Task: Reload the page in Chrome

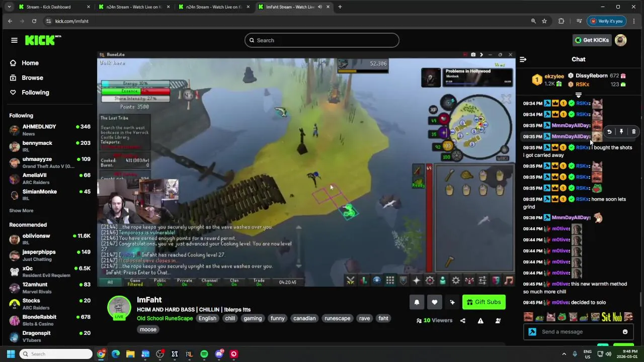Action: pos(34,21)
